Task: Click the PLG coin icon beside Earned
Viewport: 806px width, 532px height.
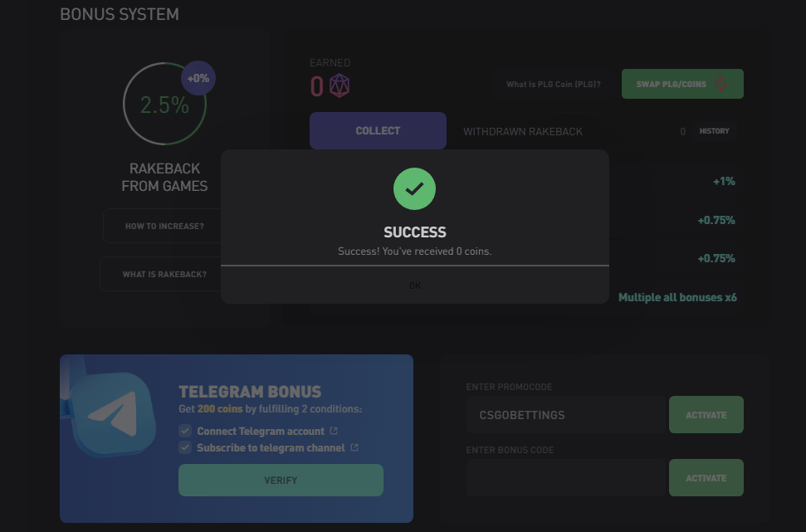Action: [339, 85]
